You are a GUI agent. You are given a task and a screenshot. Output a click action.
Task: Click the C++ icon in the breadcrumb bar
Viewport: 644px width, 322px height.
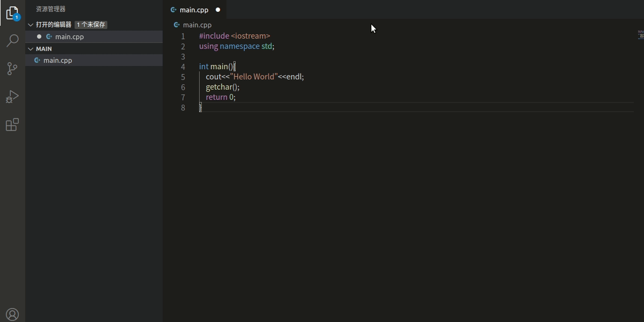coord(177,25)
